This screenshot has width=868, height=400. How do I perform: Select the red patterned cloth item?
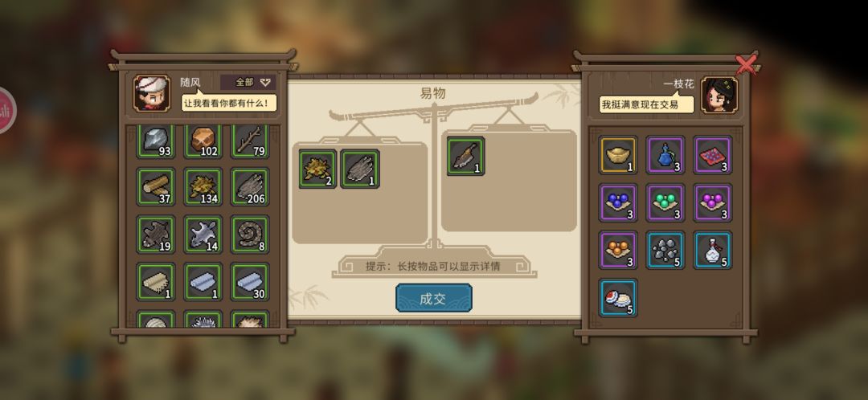tap(713, 155)
